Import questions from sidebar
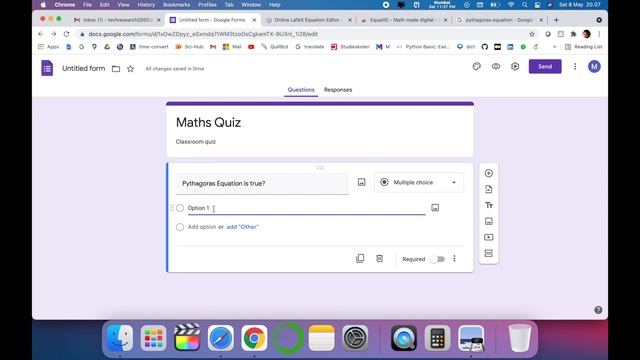The height and width of the screenshot is (360, 640). (x=489, y=189)
